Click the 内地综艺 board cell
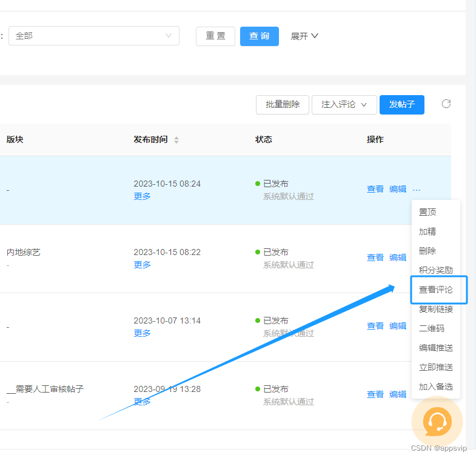Image resolution: width=476 pixels, height=458 pixels. point(24,253)
